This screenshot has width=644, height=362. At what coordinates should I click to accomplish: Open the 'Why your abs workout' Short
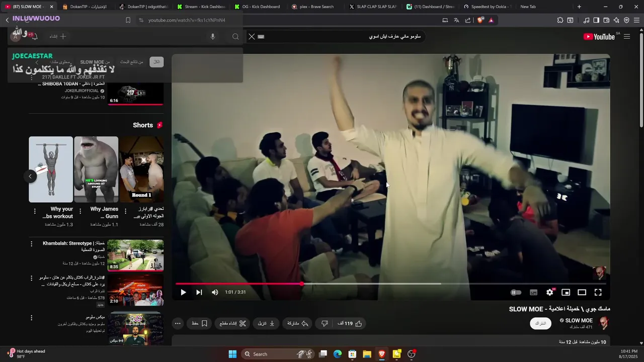51,169
